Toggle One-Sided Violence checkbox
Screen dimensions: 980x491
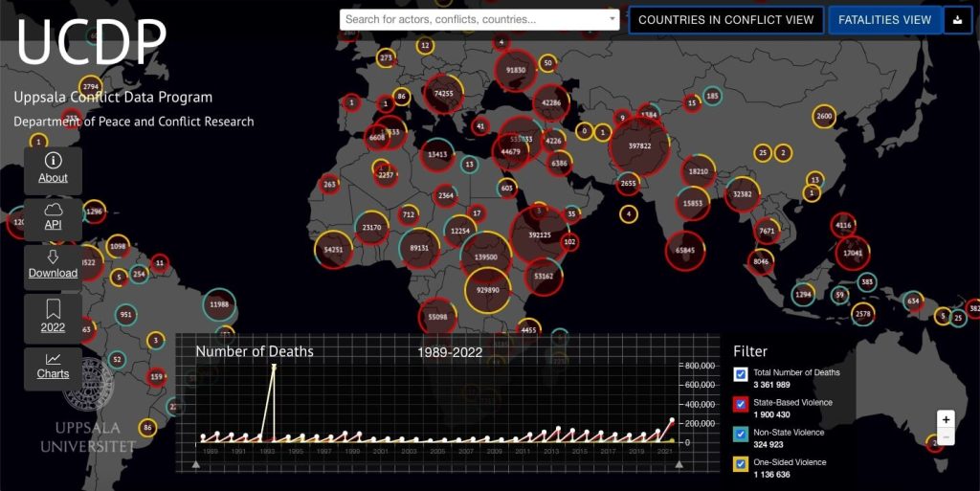[x=741, y=464]
